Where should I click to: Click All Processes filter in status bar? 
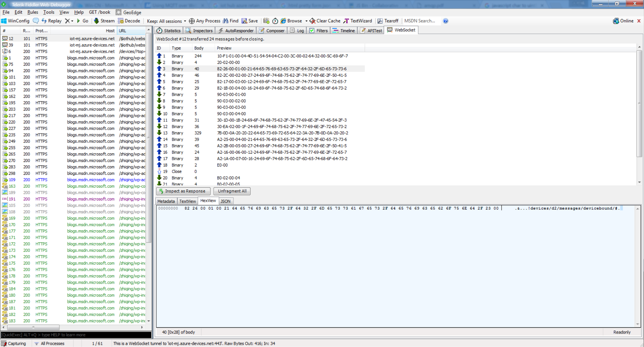tap(50, 343)
